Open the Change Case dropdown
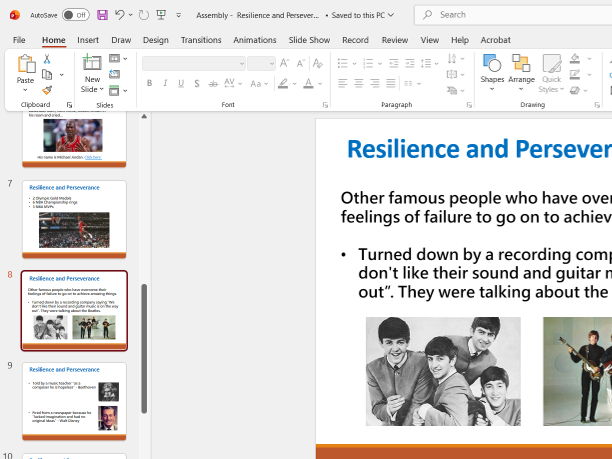 [259, 83]
